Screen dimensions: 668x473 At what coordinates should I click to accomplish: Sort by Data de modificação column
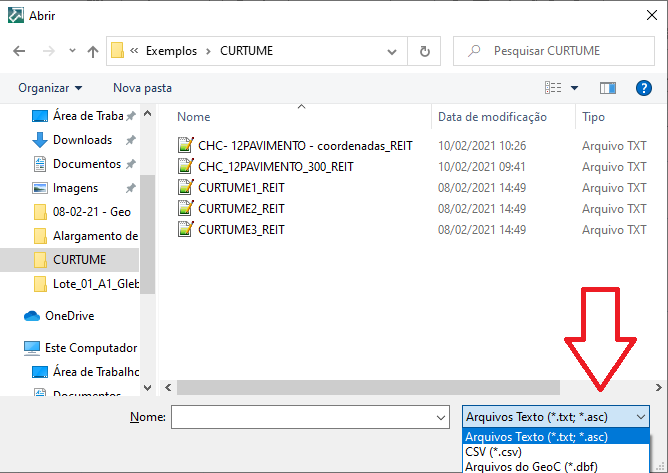click(491, 117)
